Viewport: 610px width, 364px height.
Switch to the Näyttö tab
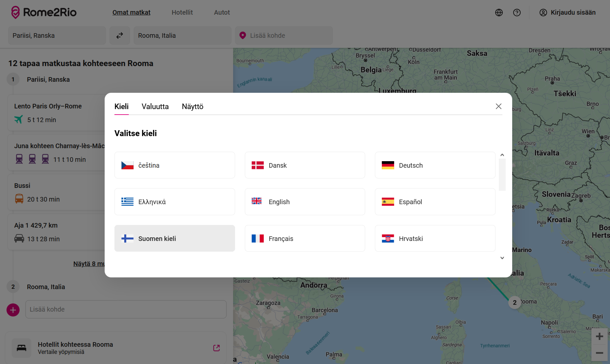coord(192,106)
